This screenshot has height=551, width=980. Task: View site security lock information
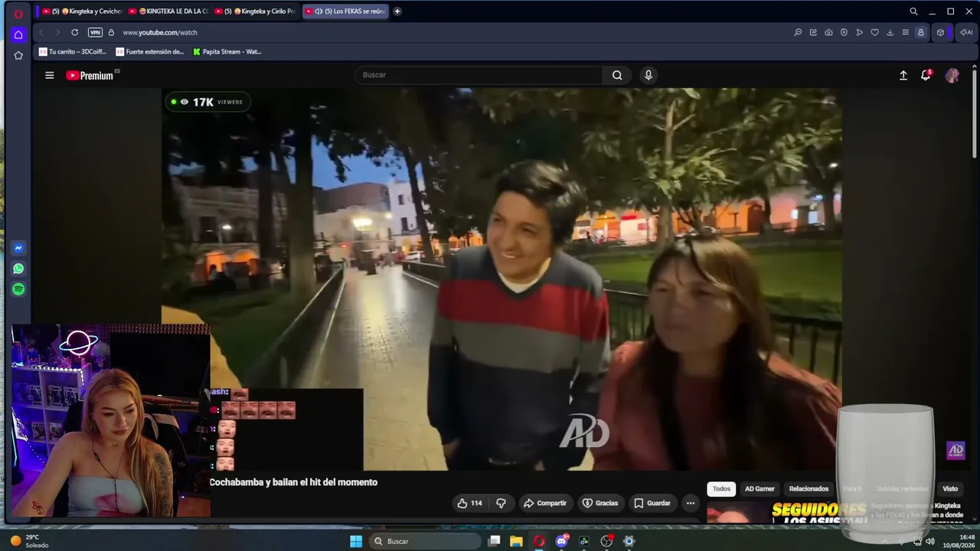111,32
